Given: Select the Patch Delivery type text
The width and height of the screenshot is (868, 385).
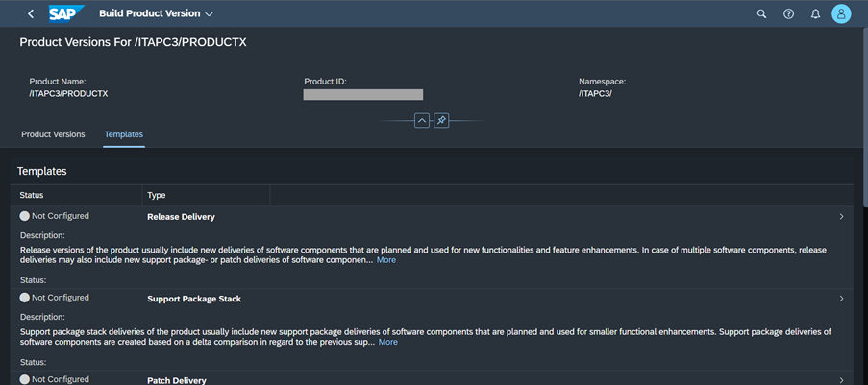Looking at the screenshot, I should click(x=177, y=380).
